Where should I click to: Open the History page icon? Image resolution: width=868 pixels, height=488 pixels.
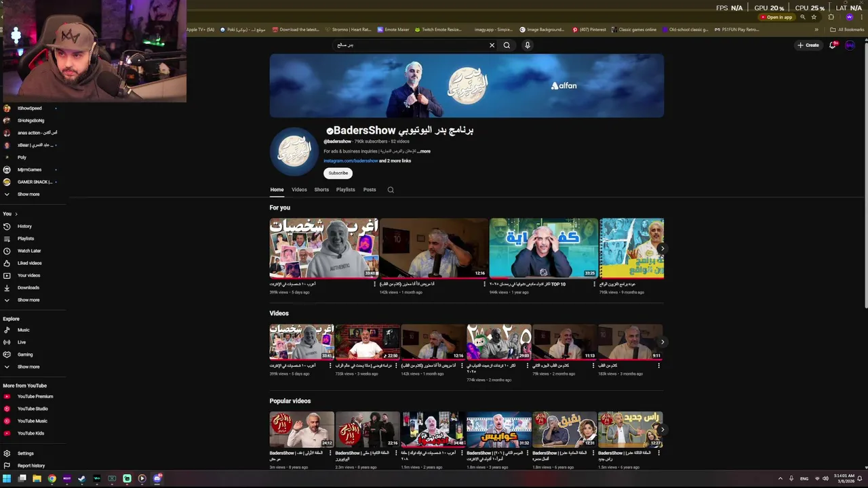click(7, 226)
